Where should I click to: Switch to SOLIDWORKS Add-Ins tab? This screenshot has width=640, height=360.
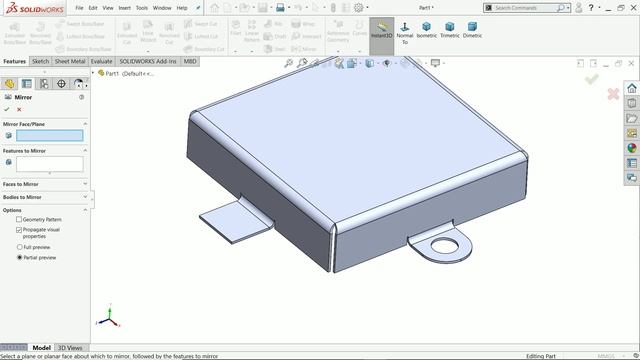(x=148, y=61)
